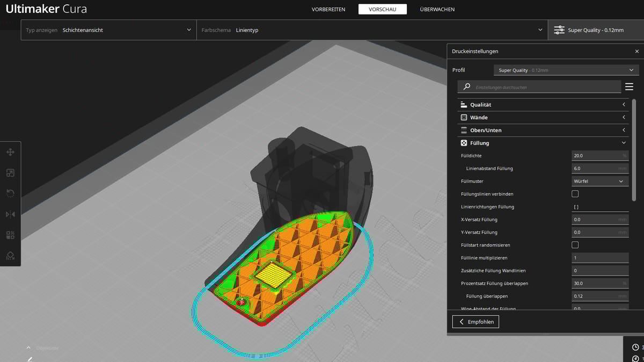Open the Profil Super Quality dropdown

point(566,70)
